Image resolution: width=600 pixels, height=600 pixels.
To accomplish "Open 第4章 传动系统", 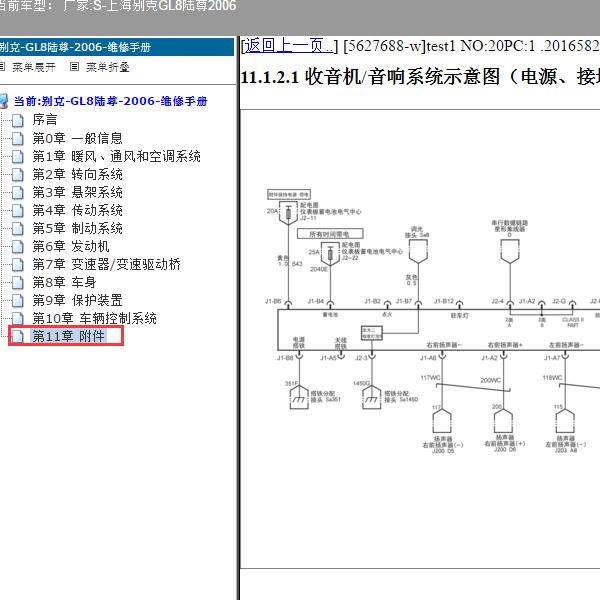I will click(x=77, y=210).
